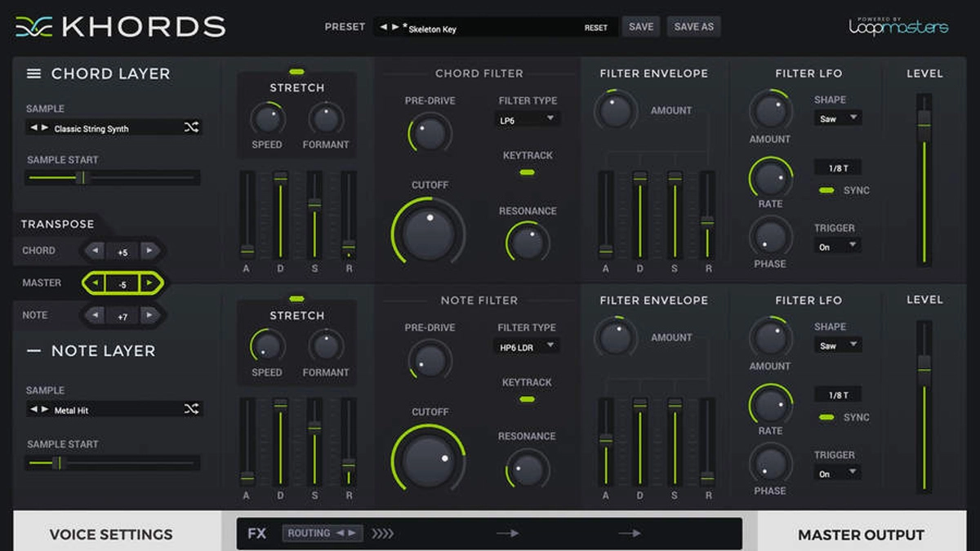The width and height of the screenshot is (980, 551).
Task: Click Note Filter Envelope Attack slider
Action: tap(606, 441)
